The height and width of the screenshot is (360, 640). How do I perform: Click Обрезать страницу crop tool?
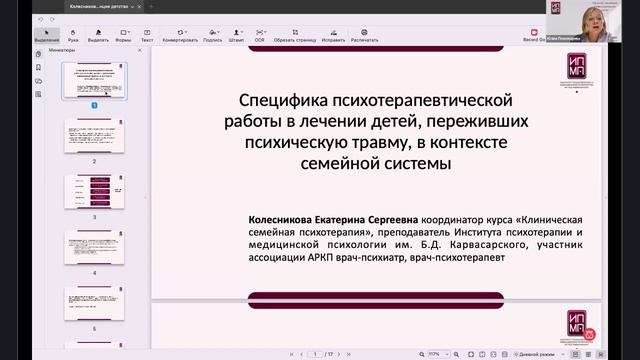295,36
